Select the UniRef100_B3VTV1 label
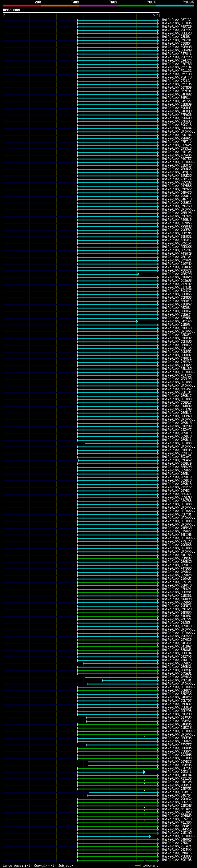This screenshot has height=868, width=197. 176,582
